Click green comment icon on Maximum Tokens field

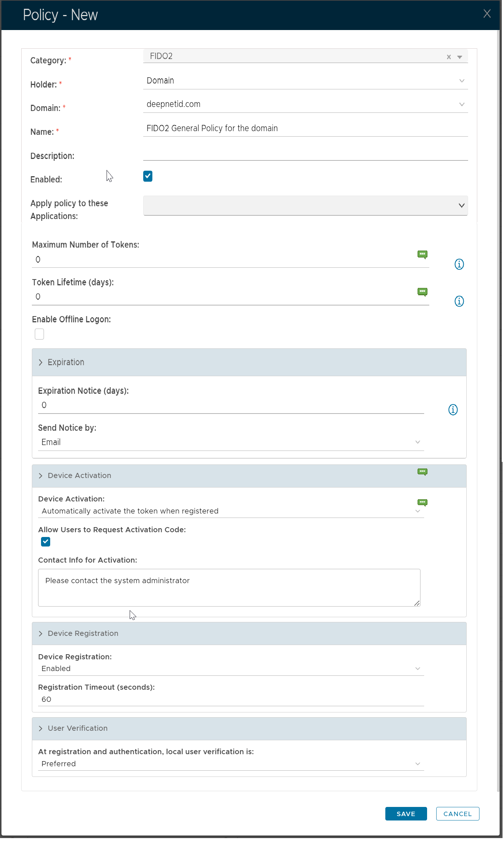pyautogui.click(x=422, y=254)
